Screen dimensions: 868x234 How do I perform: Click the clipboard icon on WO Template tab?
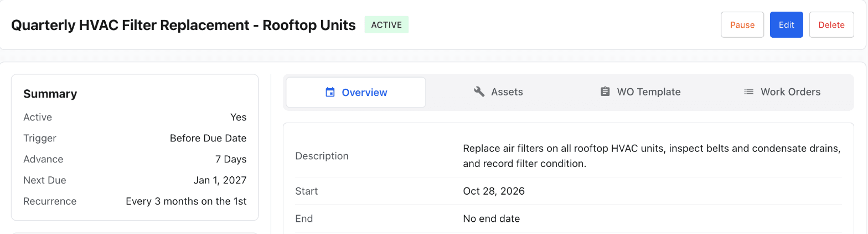point(605,92)
